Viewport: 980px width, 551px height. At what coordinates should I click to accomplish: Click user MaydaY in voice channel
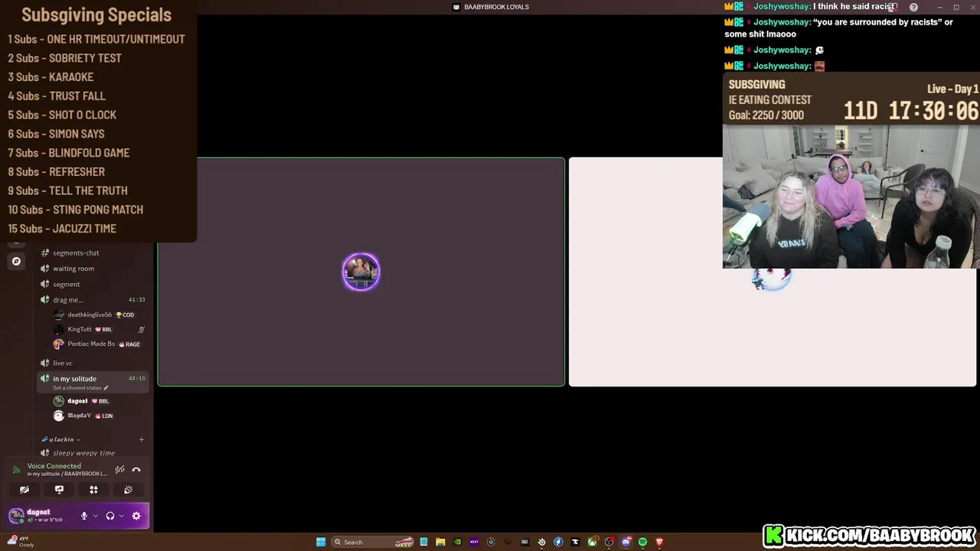[x=79, y=416]
